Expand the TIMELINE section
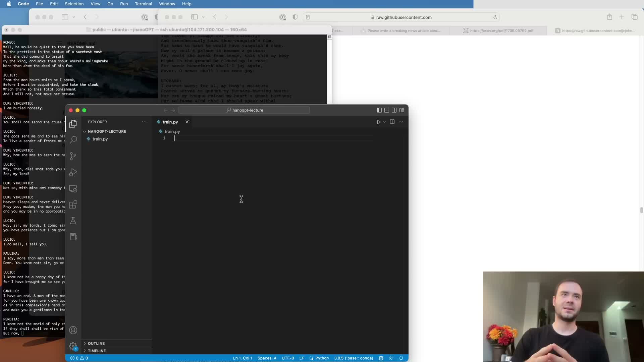 pyautogui.click(x=97, y=351)
